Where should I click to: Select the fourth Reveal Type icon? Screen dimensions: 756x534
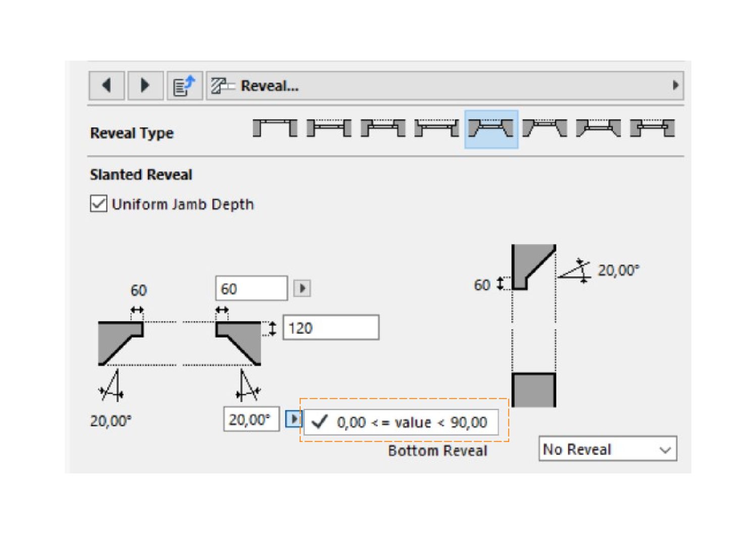point(437,128)
